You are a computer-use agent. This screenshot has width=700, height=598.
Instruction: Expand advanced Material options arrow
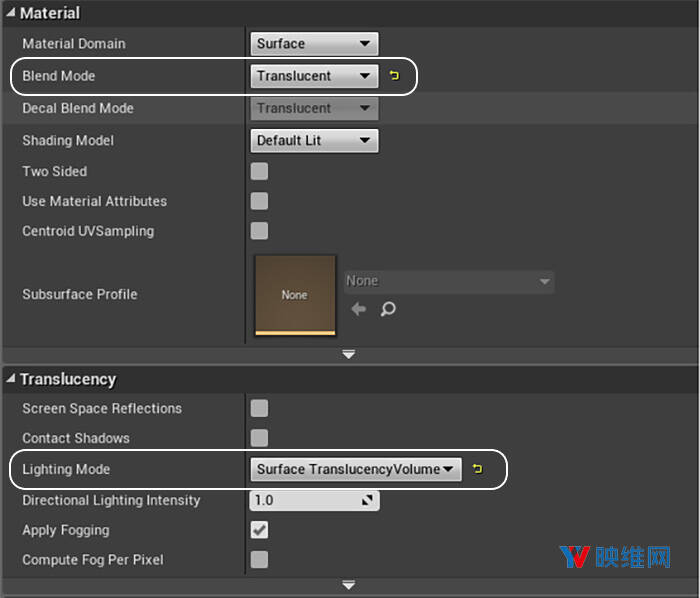tap(349, 354)
